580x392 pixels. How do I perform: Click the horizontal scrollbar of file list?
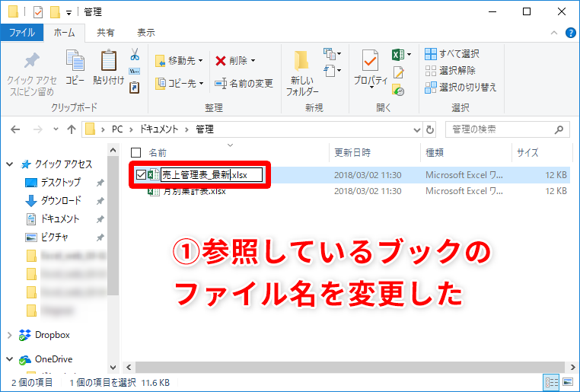point(349,367)
